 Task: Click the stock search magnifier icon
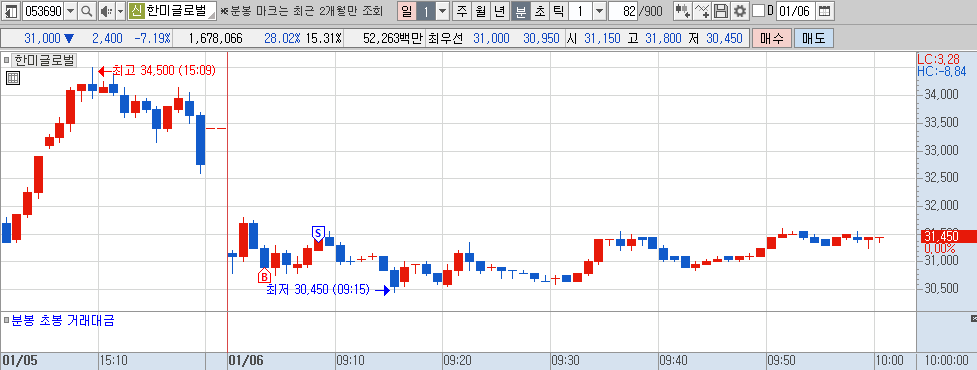87,11
